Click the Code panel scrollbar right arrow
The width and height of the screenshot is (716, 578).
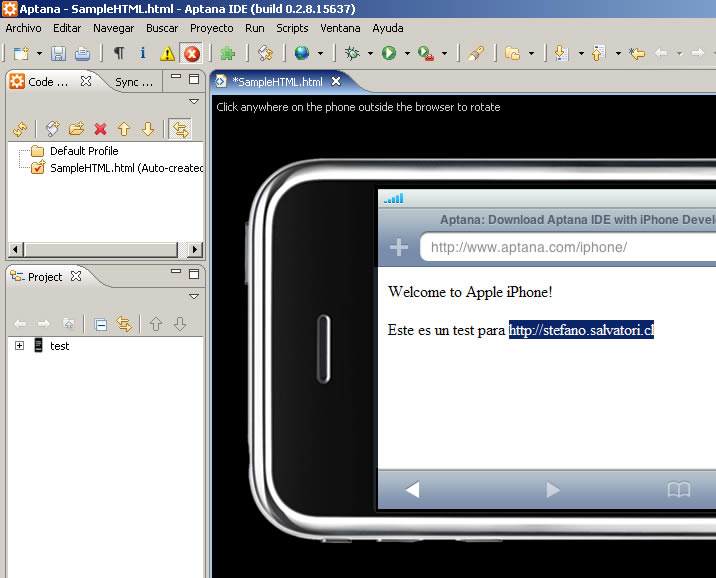pos(195,249)
